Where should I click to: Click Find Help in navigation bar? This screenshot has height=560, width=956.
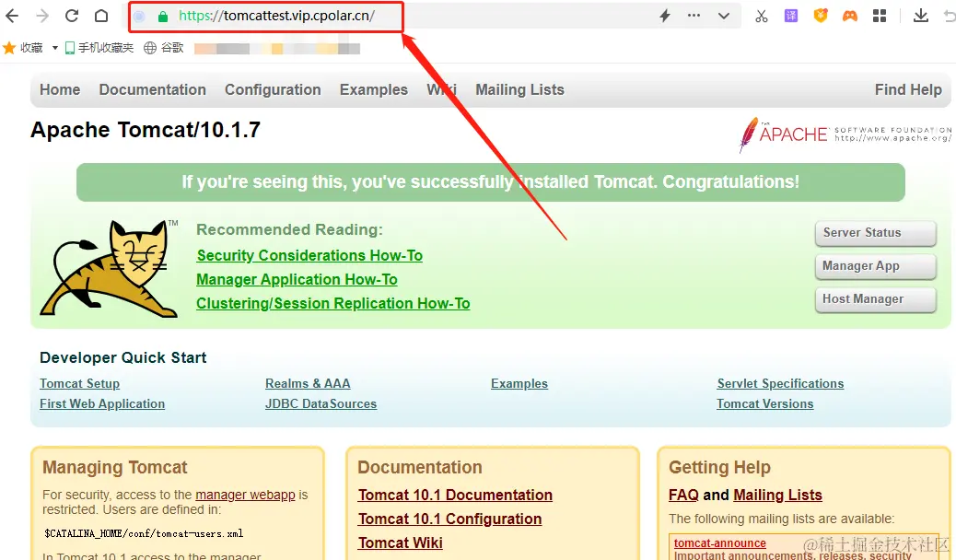click(908, 89)
